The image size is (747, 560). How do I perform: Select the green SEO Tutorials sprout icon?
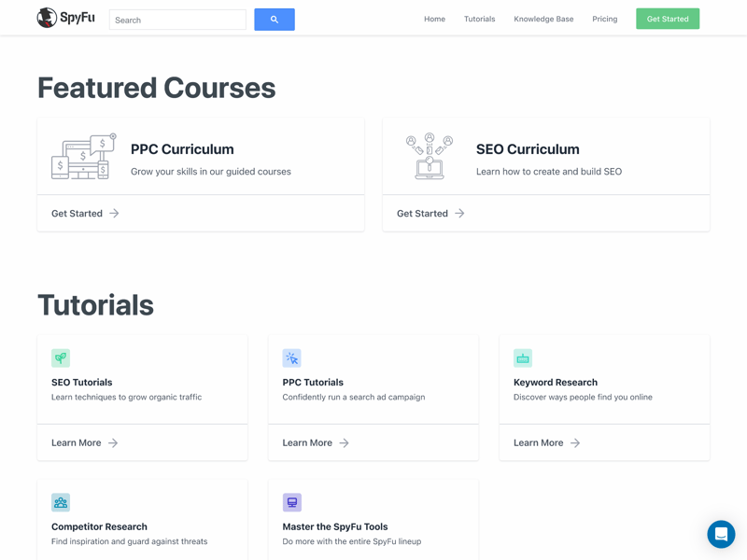61,358
